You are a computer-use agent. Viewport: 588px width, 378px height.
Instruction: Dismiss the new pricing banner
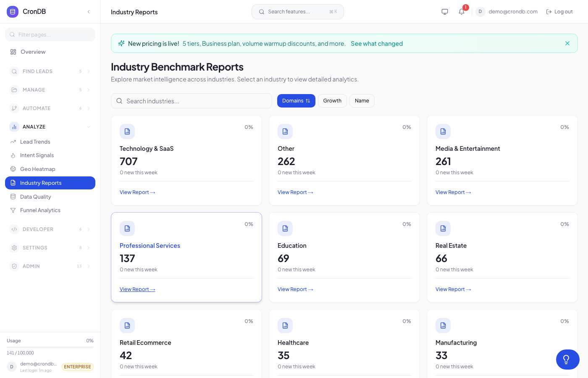click(567, 43)
